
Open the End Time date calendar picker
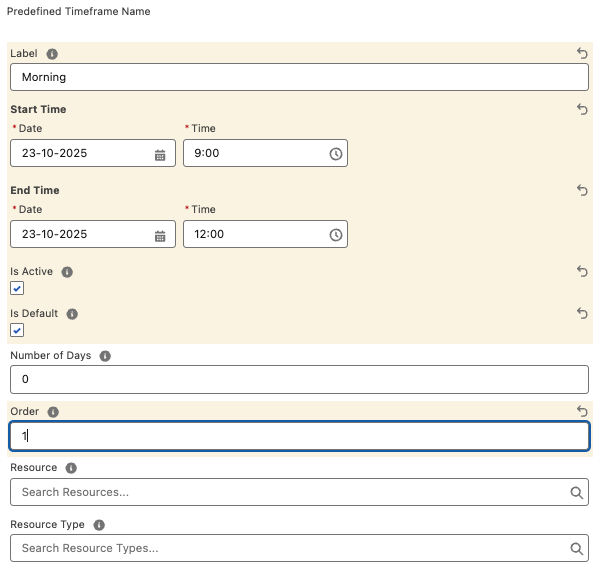click(160, 235)
